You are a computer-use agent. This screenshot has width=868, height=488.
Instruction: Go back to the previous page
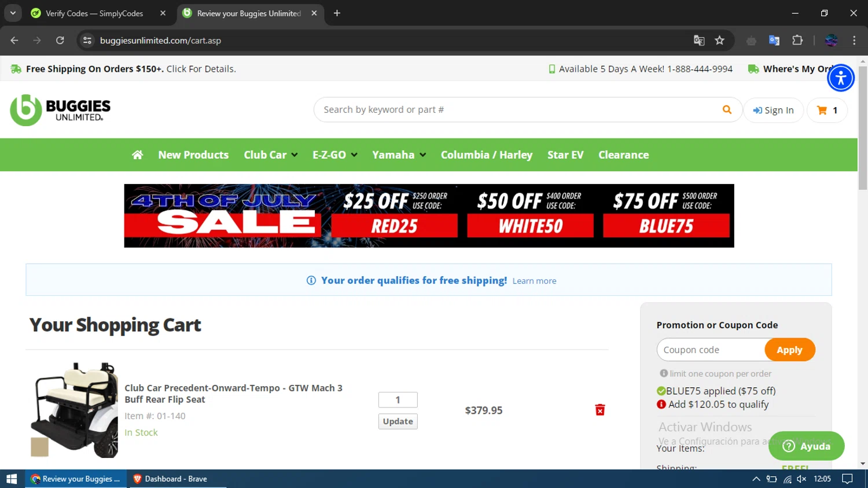pos(14,41)
